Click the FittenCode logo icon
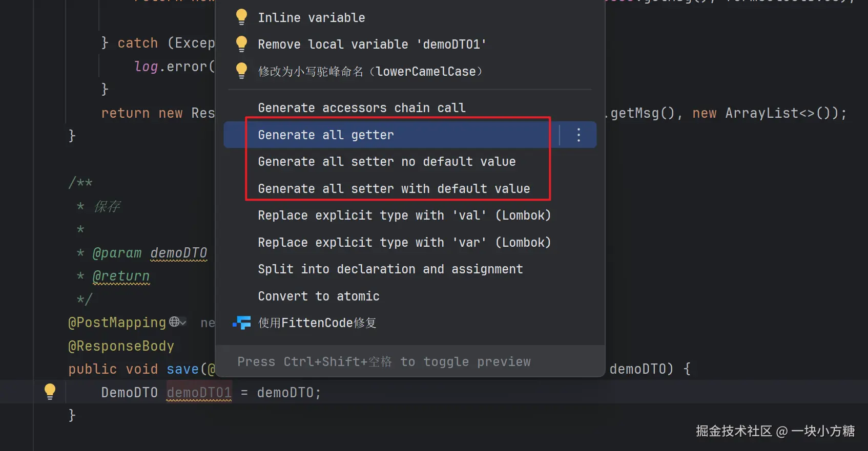Image resolution: width=868 pixels, height=451 pixels. pyautogui.click(x=242, y=323)
